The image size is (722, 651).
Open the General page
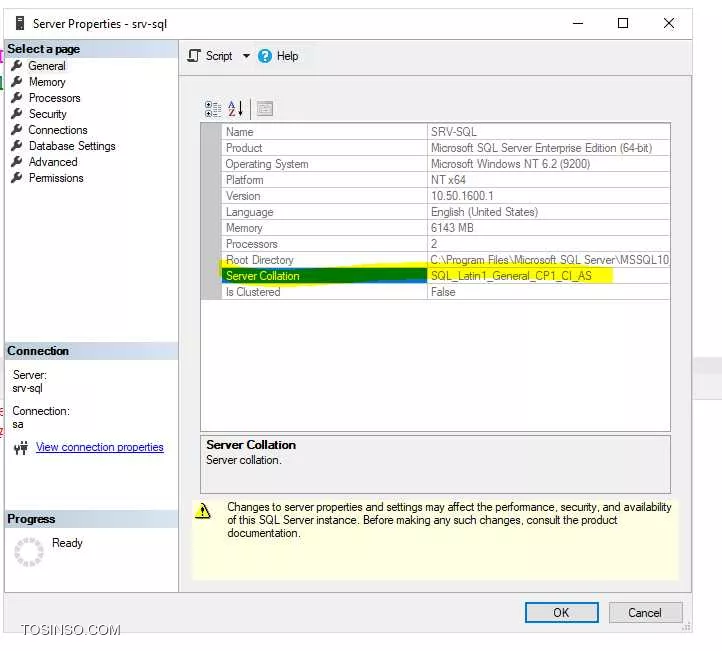47,66
